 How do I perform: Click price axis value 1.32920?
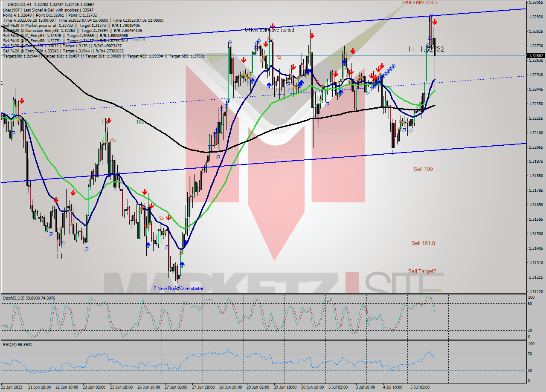[536, 17]
